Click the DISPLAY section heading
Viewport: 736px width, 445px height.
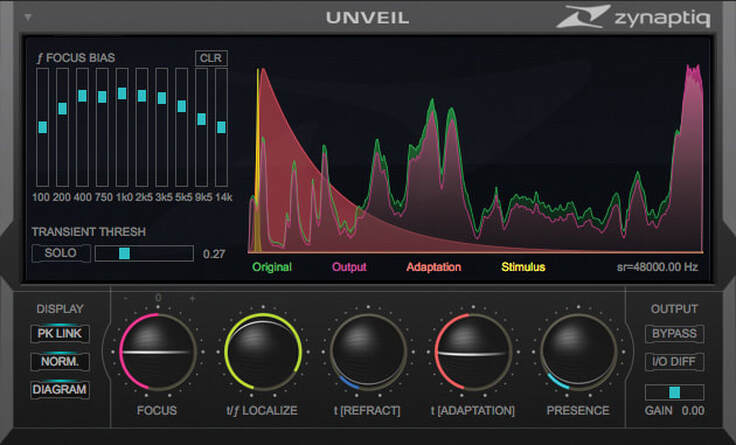60,309
